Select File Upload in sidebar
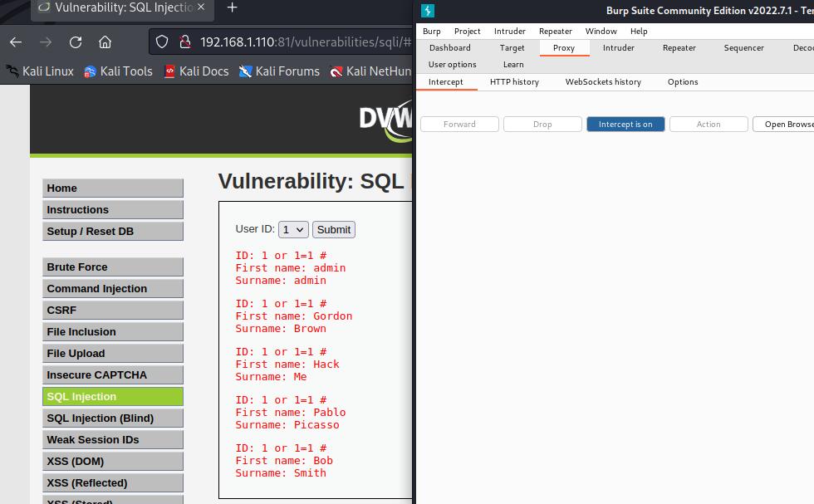The height and width of the screenshot is (504, 814). click(x=113, y=354)
